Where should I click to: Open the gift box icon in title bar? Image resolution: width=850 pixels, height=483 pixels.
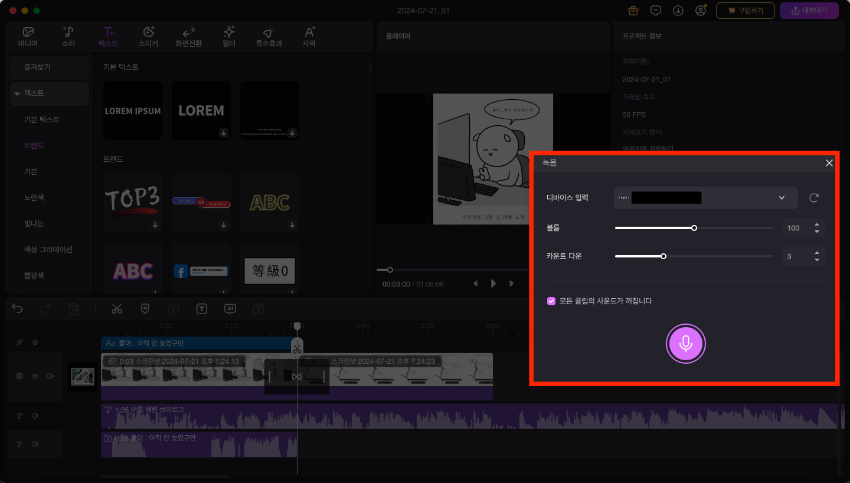coord(633,11)
